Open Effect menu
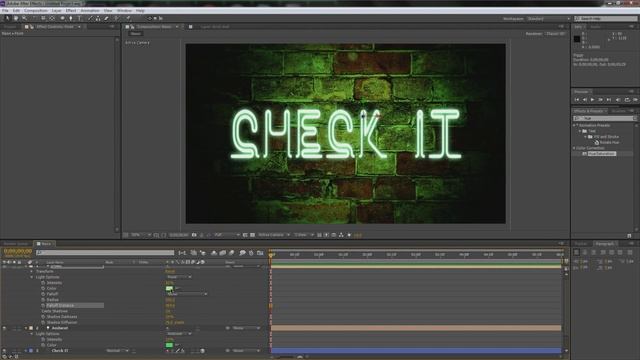Image resolution: width=640 pixels, height=360 pixels. tap(71, 11)
